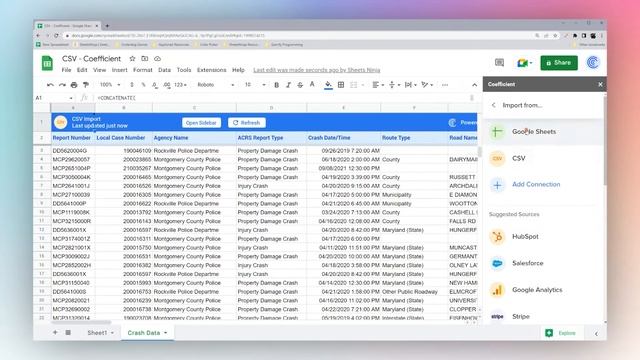Redo the last action in the toolbar
The width and height of the screenshot is (640, 360).
[x=62, y=85]
